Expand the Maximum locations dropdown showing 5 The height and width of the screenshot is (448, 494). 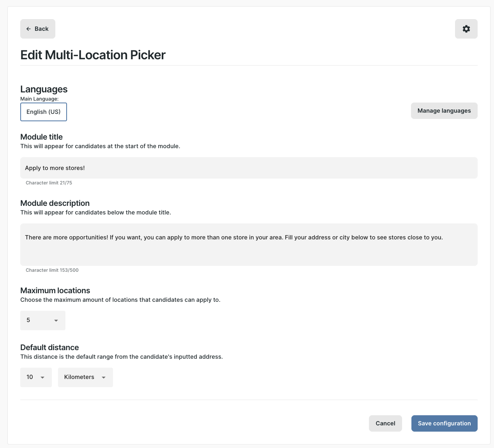42,321
